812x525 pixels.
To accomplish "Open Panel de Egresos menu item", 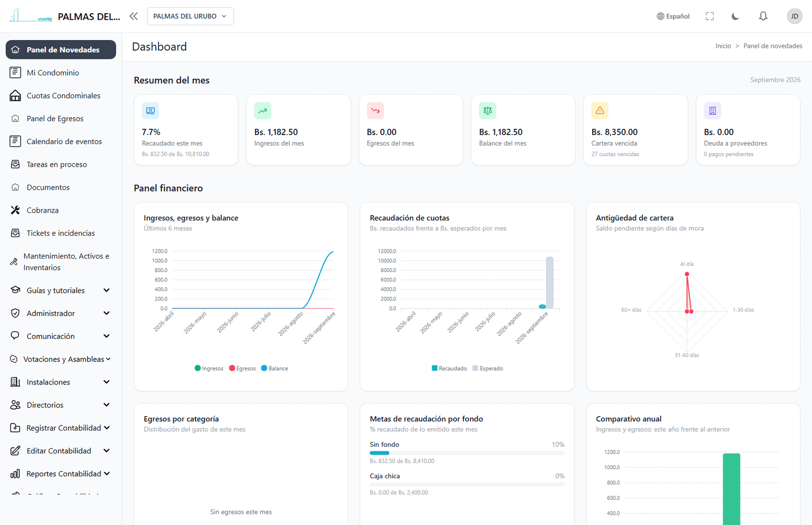I will [x=61, y=118].
